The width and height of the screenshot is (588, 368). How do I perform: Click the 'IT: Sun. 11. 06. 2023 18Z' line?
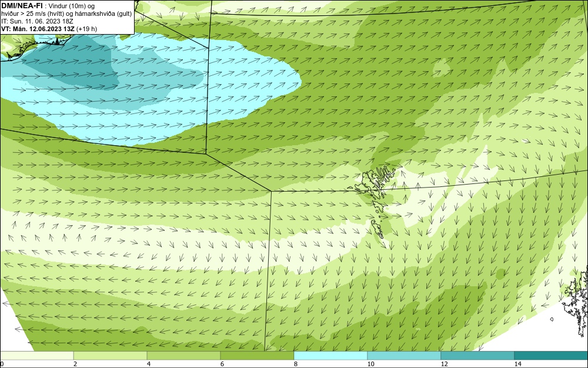click(x=37, y=21)
